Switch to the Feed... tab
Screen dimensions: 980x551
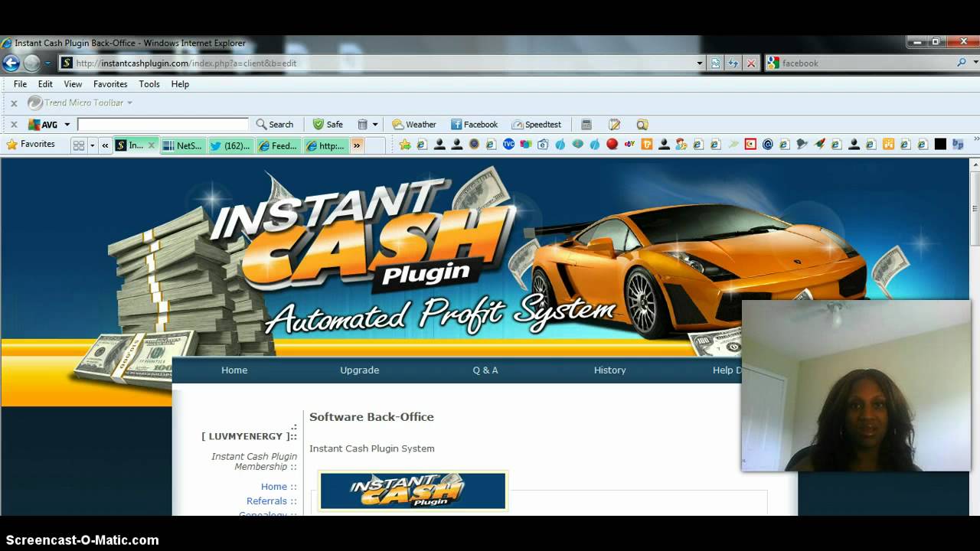pos(279,145)
